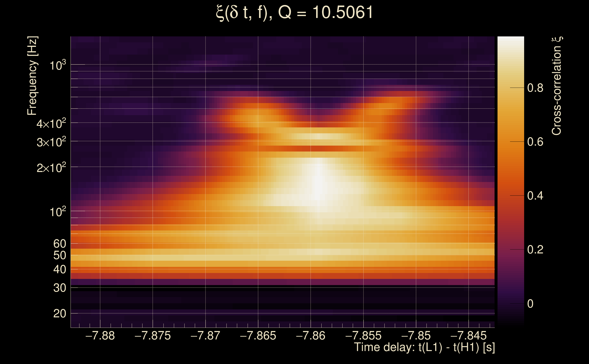Click the 0.8 colorbar tick label
Viewport: 589px width, 364px height.
535,88
